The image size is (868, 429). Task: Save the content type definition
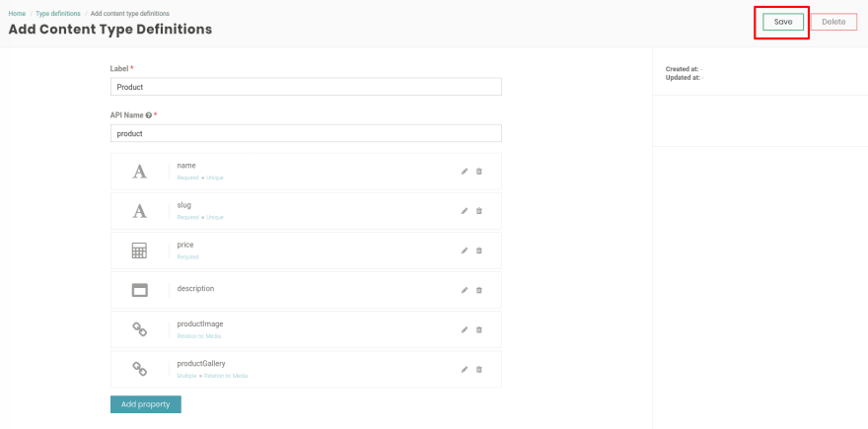[783, 22]
